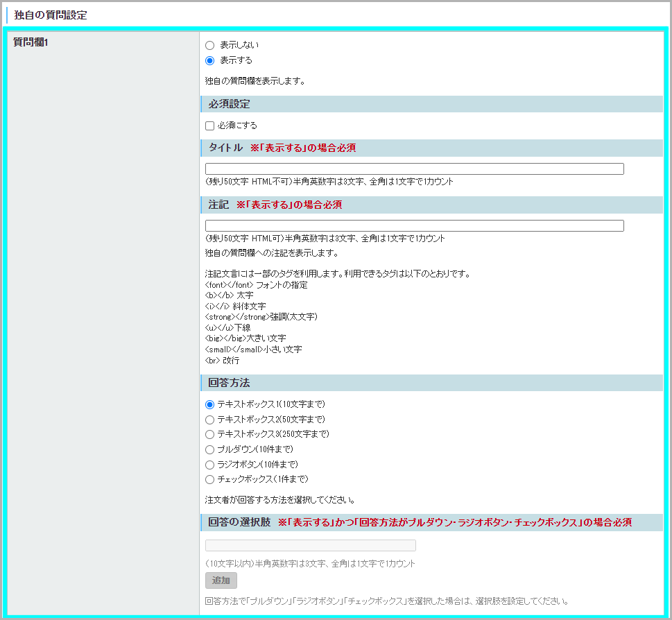This screenshot has height=620, width=672.
Task: Click the 回答方法 section header
Action: 431,383
